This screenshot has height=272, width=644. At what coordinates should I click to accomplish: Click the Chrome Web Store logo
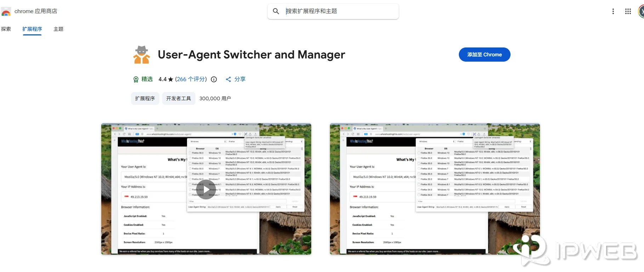click(6, 12)
